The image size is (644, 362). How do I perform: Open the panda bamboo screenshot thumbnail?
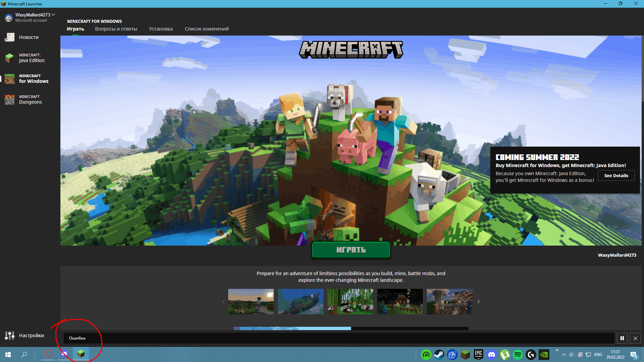pyautogui.click(x=350, y=302)
